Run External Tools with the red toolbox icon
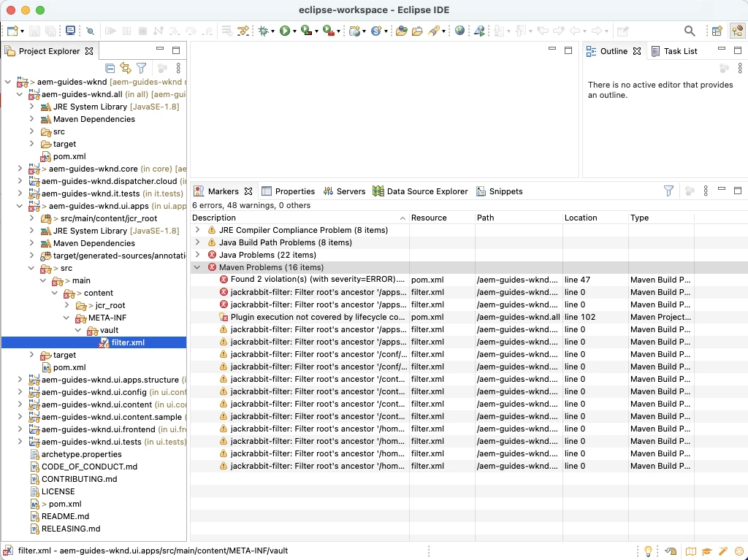Screen dimensions: 748x560 click(x=328, y=31)
